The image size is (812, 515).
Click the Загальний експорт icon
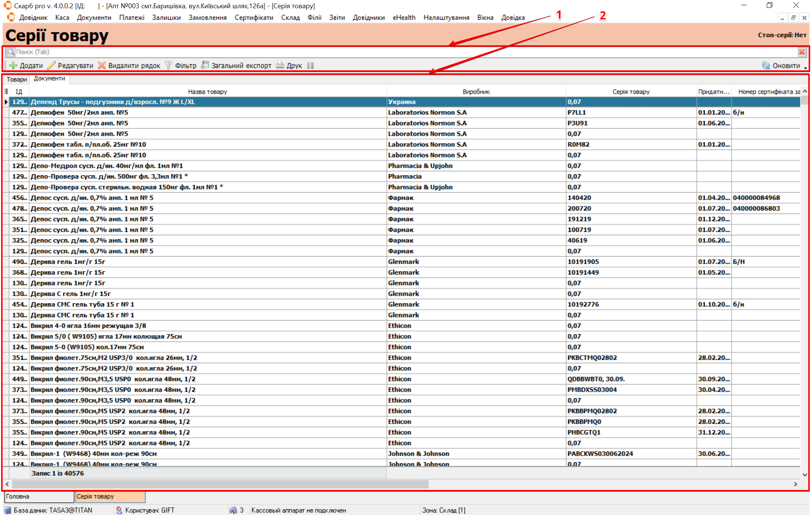point(205,65)
